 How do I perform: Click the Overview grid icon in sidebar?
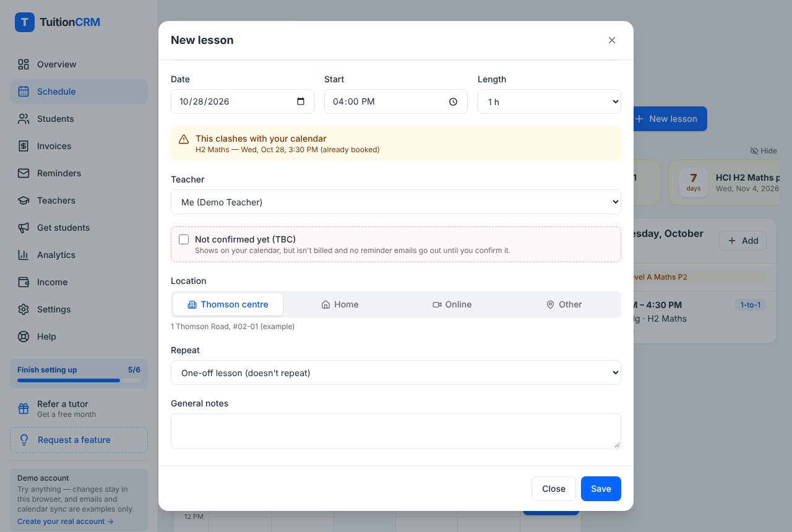(x=24, y=64)
